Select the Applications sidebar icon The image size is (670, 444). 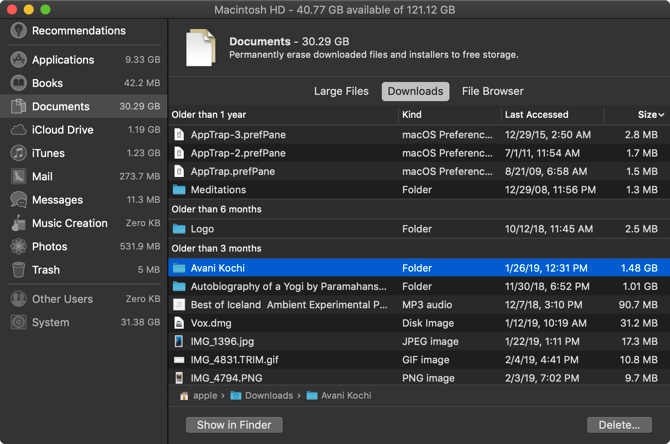pyautogui.click(x=18, y=60)
